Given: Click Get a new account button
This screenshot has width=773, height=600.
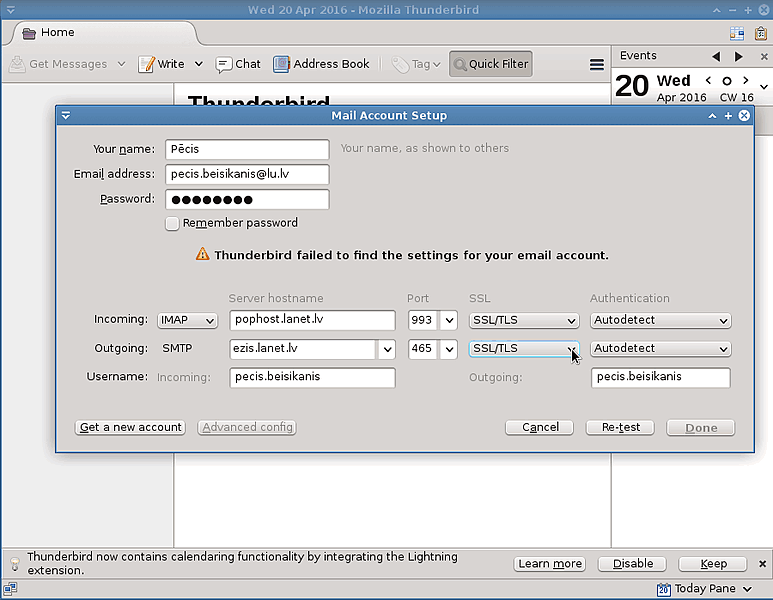Looking at the screenshot, I should pyautogui.click(x=130, y=427).
